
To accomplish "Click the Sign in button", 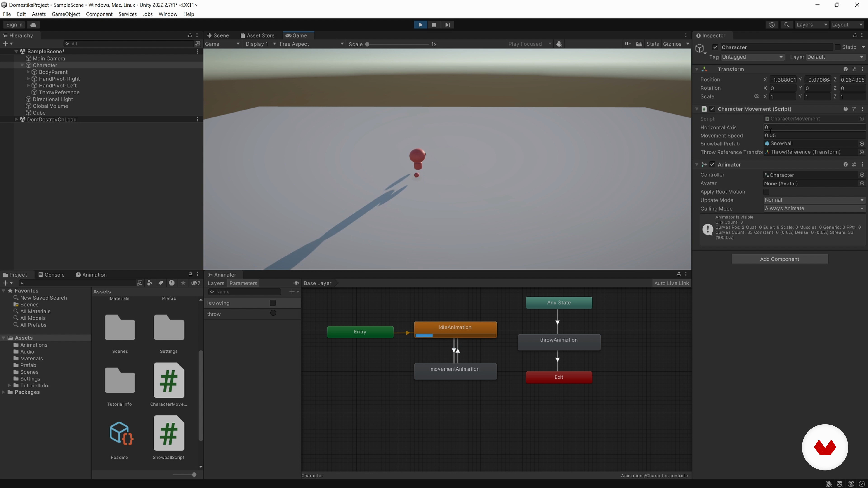I will [14, 25].
